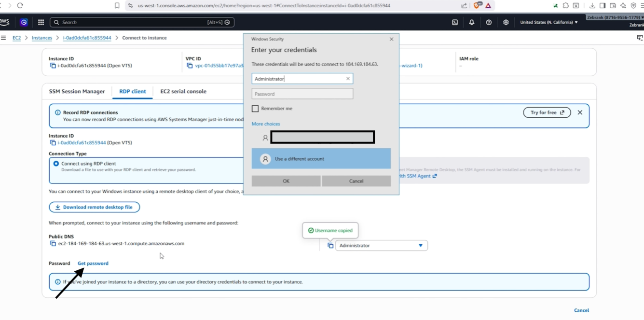Viewport: 644px width, 320px height.
Task: Toggle the browser sidebar panel icon
Action: pyautogui.click(x=603, y=6)
